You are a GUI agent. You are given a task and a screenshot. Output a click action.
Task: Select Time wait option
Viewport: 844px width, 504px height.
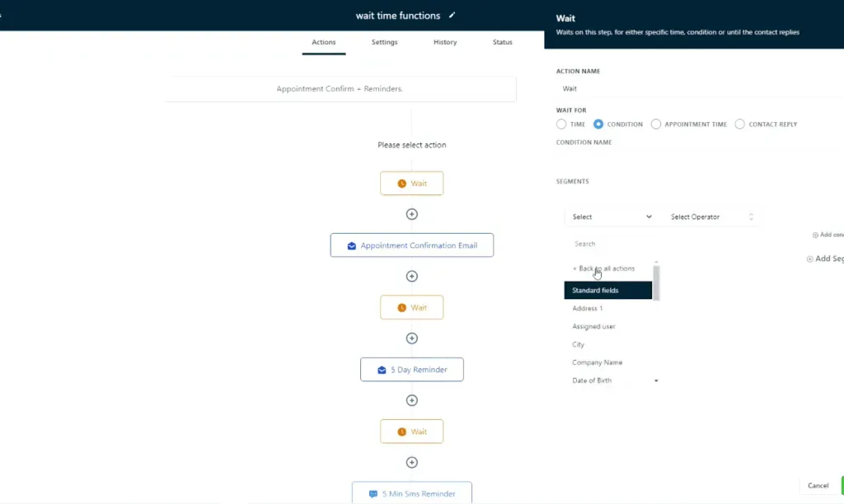[561, 124]
